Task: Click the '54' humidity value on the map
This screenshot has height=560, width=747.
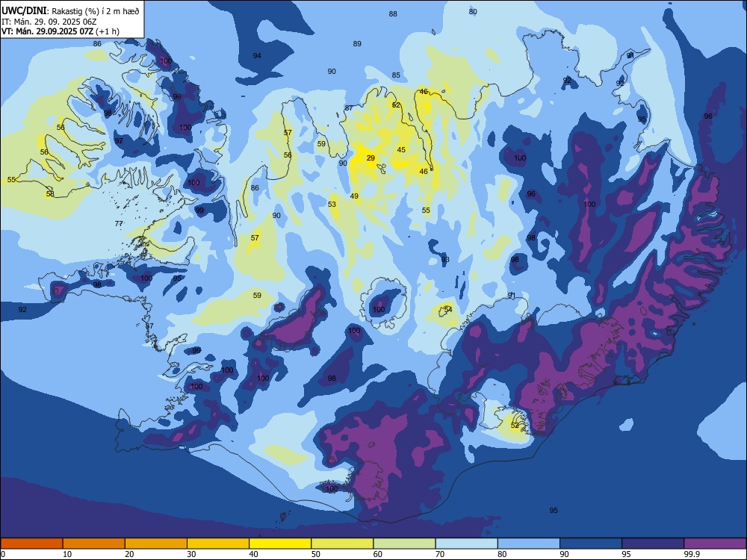Action: [x=447, y=310]
